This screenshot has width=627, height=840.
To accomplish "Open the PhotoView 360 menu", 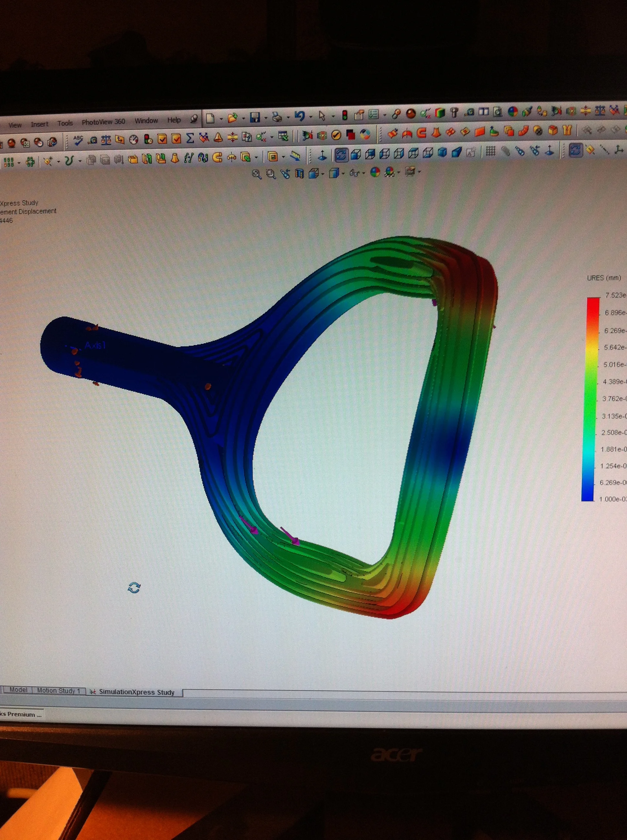I will pos(103,122).
